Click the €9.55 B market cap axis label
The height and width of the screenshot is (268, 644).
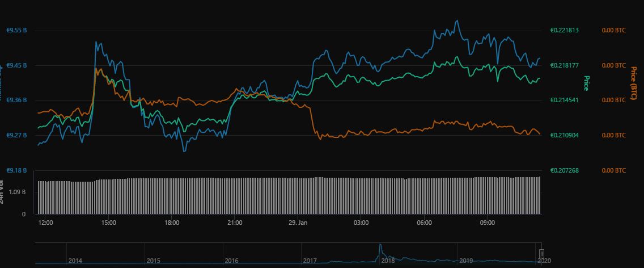[x=16, y=31]
